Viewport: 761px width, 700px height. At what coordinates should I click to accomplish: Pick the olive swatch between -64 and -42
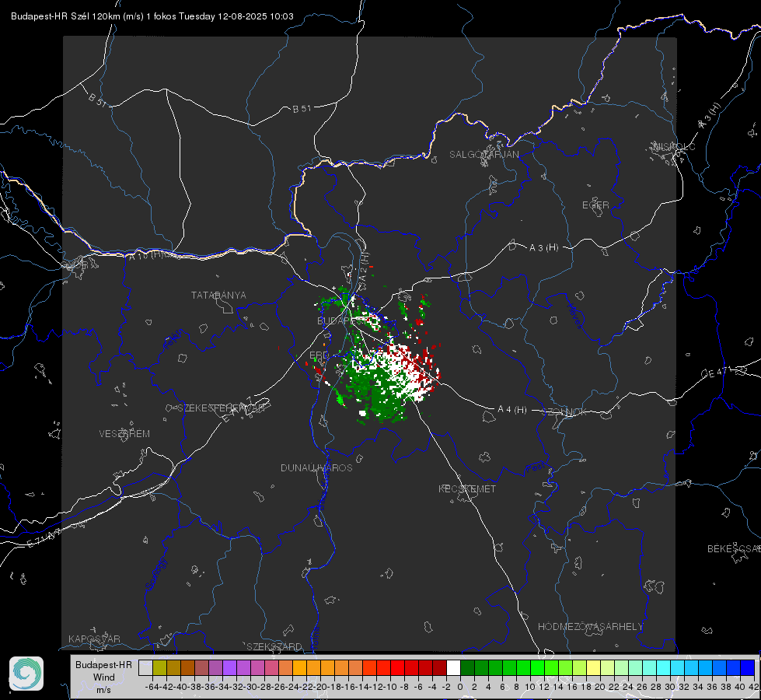[x=159, y=667]
